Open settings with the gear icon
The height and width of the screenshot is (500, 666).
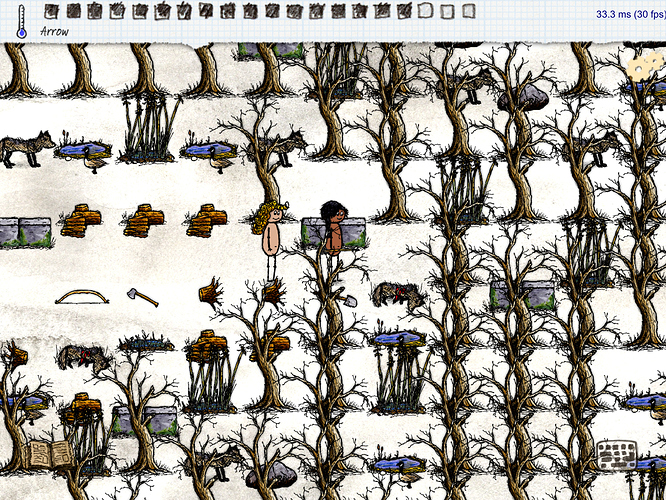coord(645,68)
